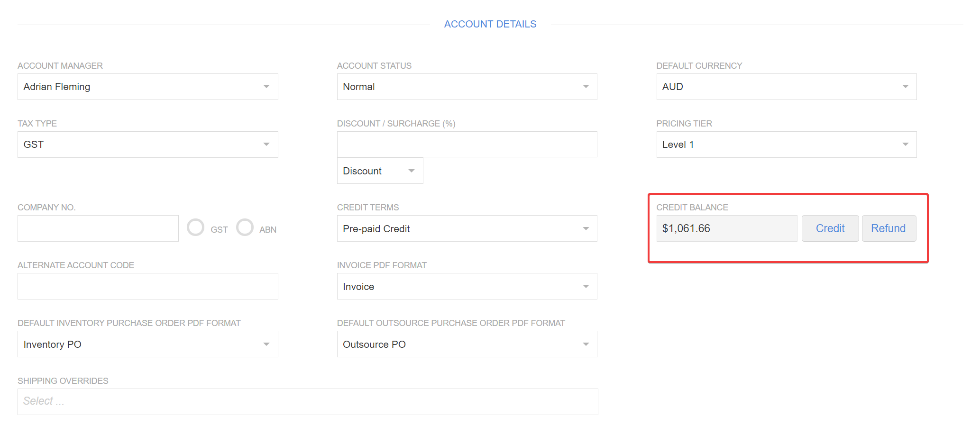Click the Refund button
This screenshot has height=435, width=980.
click(x=888, y=228)
